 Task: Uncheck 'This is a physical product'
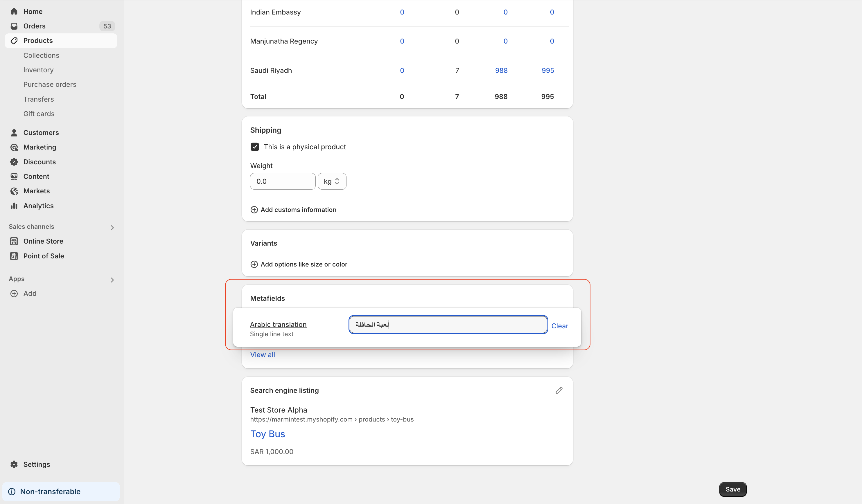pos(255,147)
